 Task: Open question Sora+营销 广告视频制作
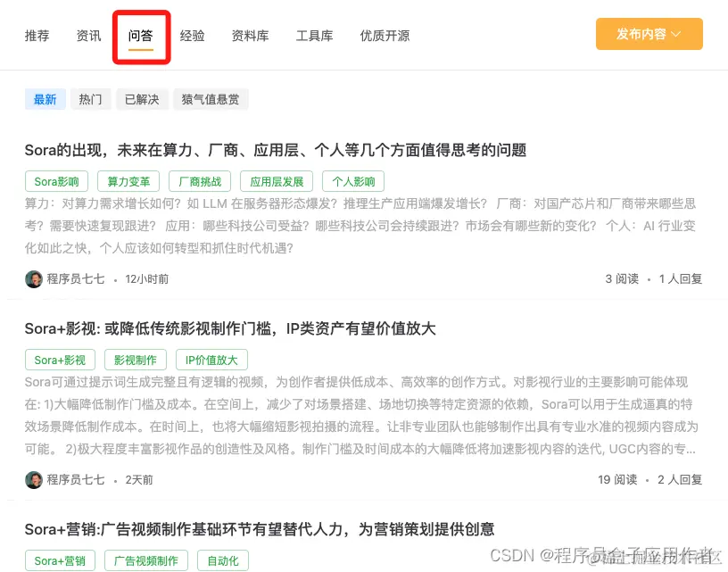click(x=260, y=529)
